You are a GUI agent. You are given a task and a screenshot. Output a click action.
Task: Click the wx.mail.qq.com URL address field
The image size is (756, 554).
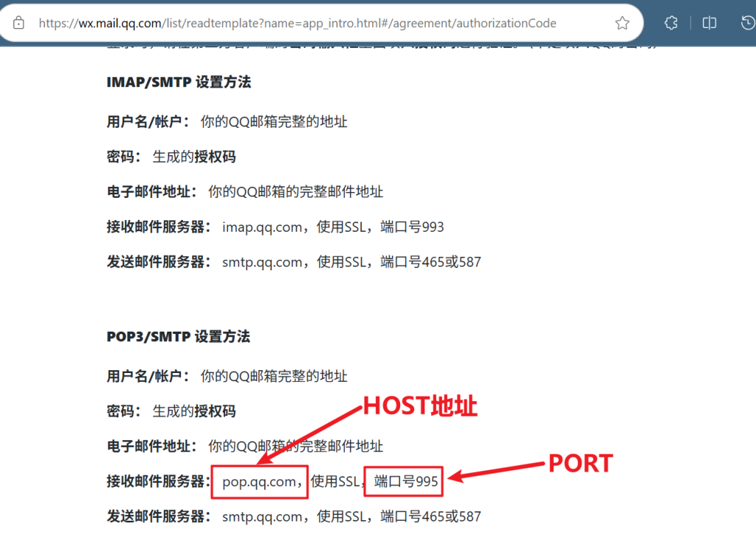298,23
